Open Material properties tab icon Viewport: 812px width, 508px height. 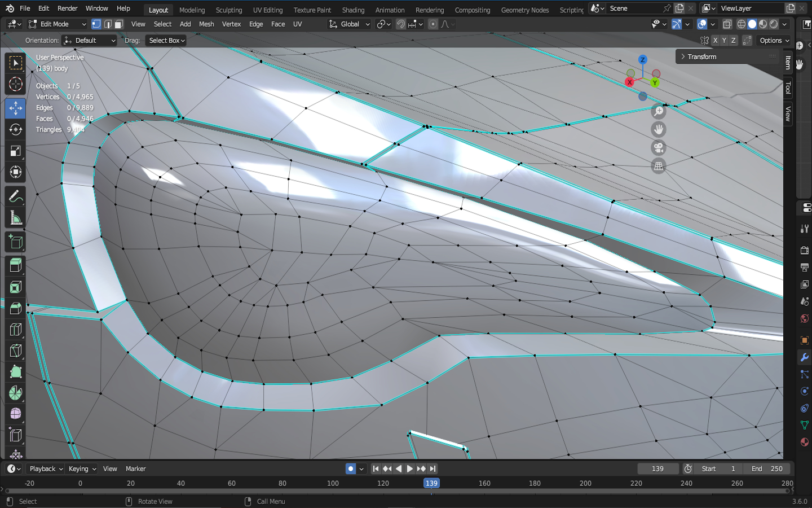(805, 442)
